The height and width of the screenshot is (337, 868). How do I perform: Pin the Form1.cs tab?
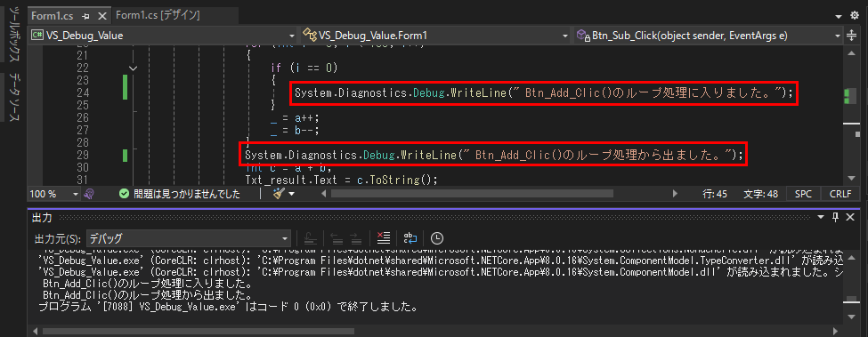tap(85, 16)
